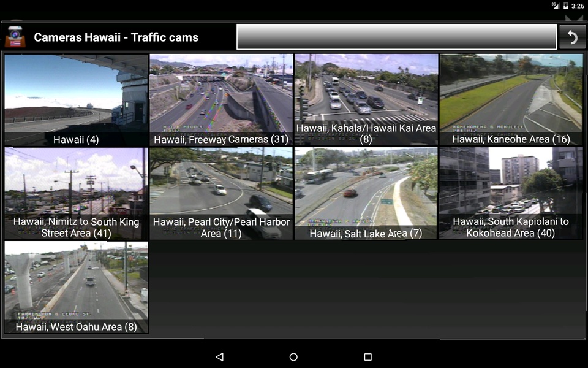
Task: Open Hawaii, Salt Lake Area (7) cameras
Action: click(x=366, y=193)
